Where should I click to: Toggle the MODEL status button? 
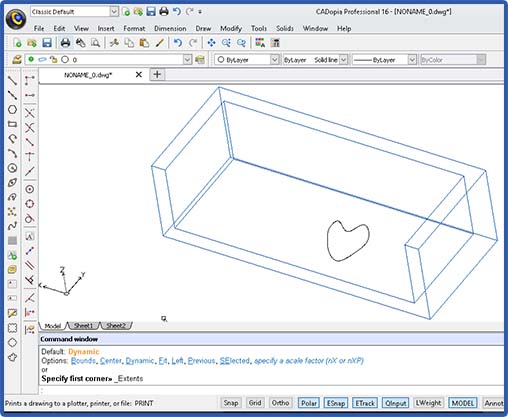(x=463, y=403)
